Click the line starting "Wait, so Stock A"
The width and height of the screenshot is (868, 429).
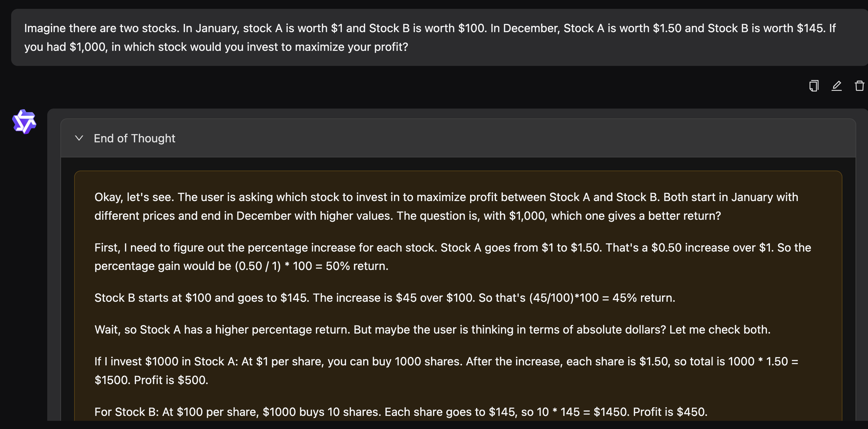tap(432, 330)
